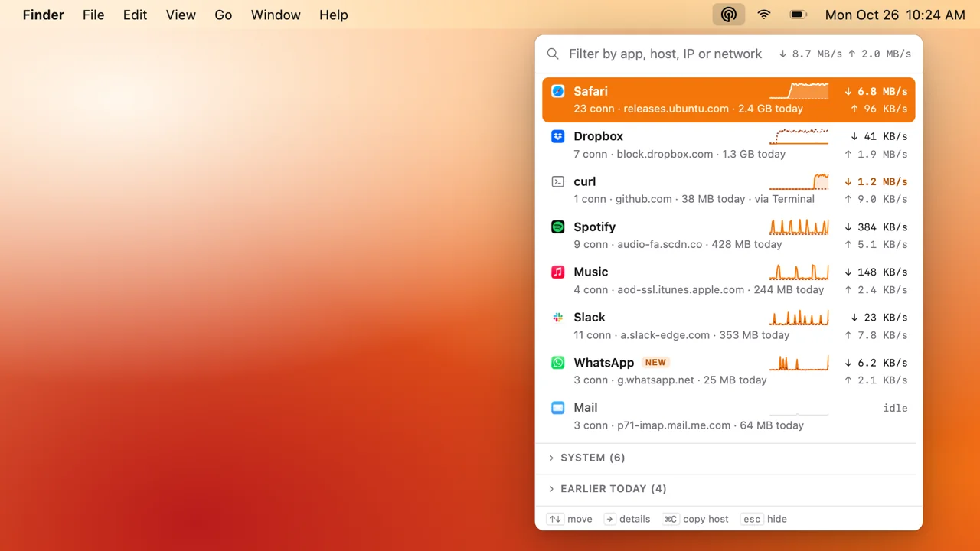The height and width of the screenshot is (551, 980).
Task: Click the date and time in menu bar
Action: coord(895,15)
